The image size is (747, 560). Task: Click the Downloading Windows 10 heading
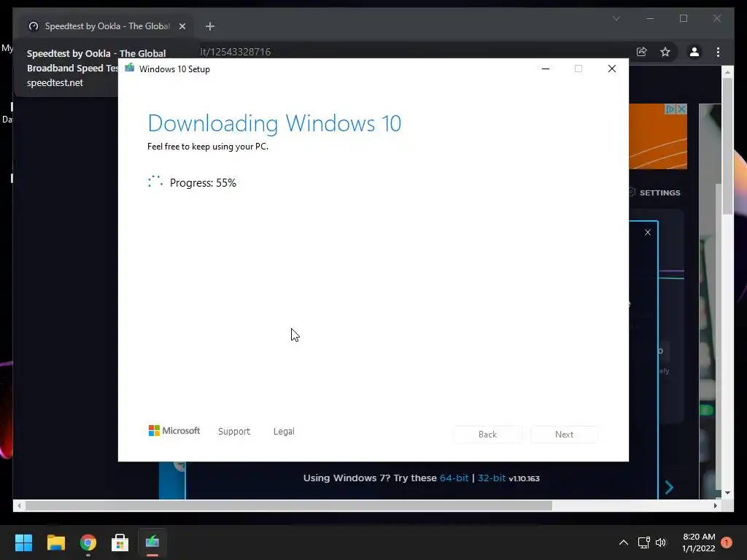(274, 123)
